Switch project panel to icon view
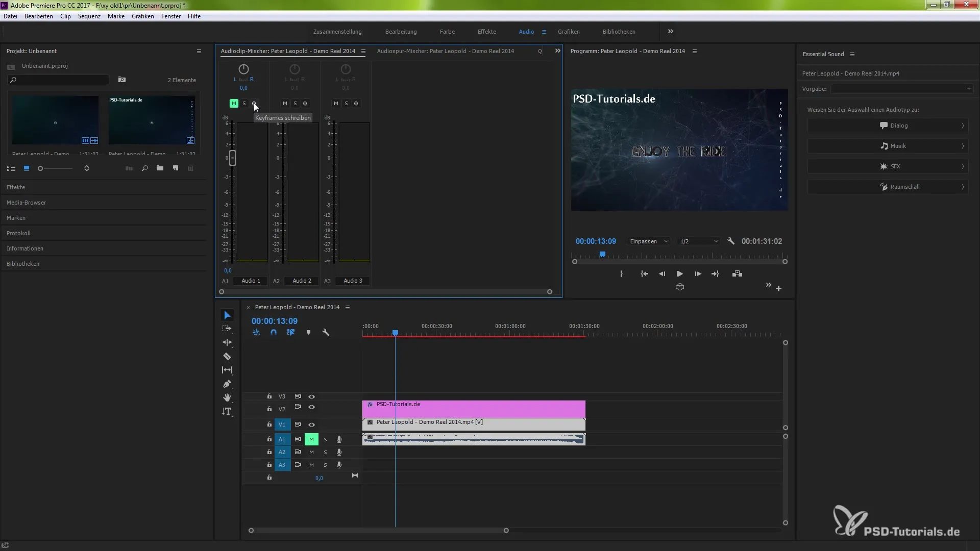The image size is (980, 551). click(x=27, y=168)
